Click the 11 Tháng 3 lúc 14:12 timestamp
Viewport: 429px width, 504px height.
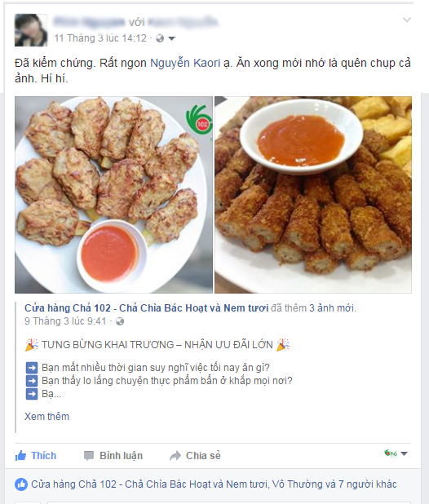point(100,38)
